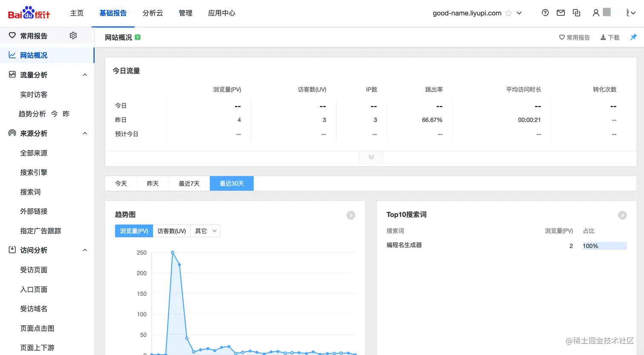Image resolution: width=644 pixels, height=355 pixels.
Task: Click the 100% blue ratio bar
Action: [604, 246]
